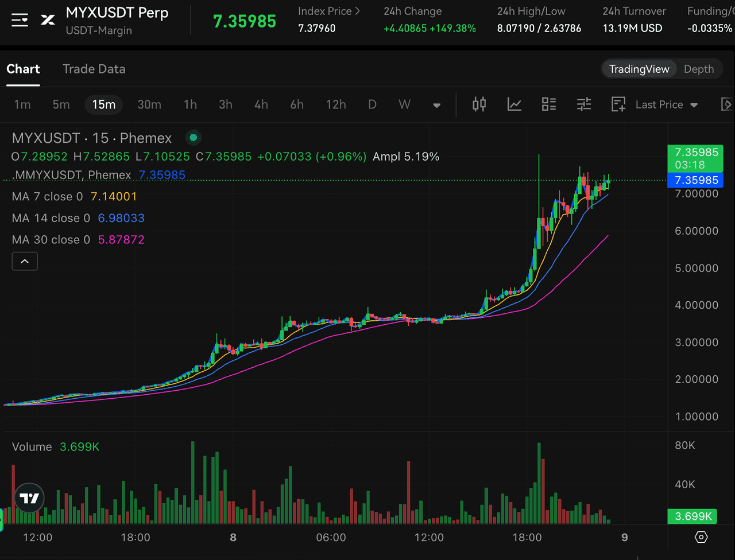Viewport: 735px width, 560px height.
Task: Select the 1h timeframe
Action: tap(190, 104)
